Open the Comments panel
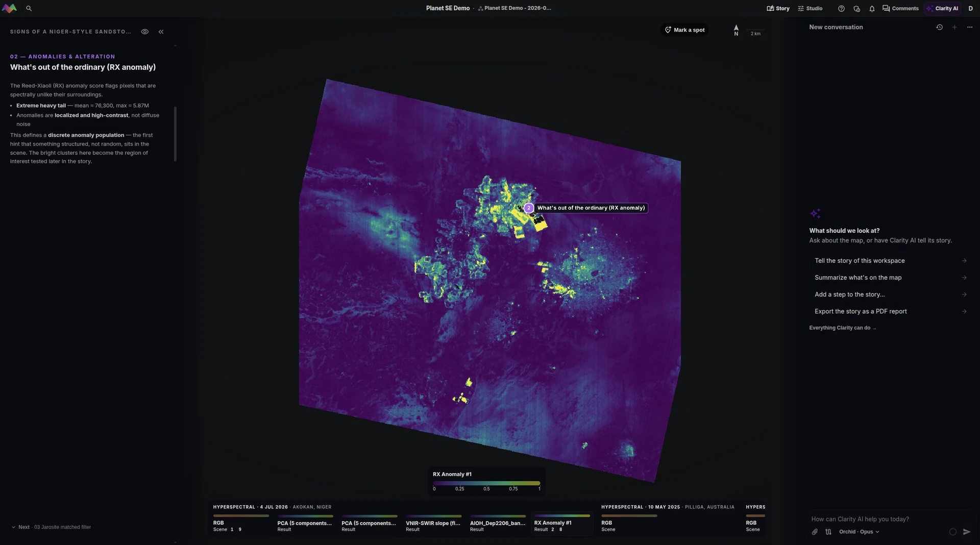Image resolution: width=980 pixels, height=545 pixels. [x=900, y=9]
